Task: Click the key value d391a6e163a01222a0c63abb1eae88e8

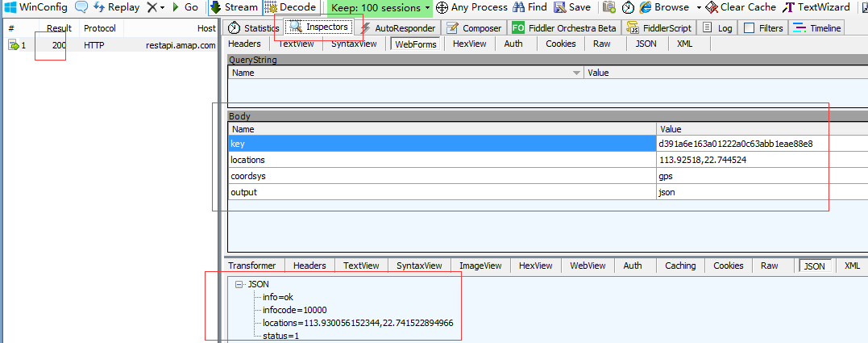Action: (736, 144)
